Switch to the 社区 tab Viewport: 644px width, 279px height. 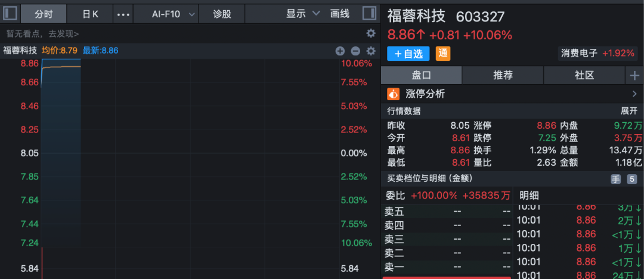(x=584, y=75)
